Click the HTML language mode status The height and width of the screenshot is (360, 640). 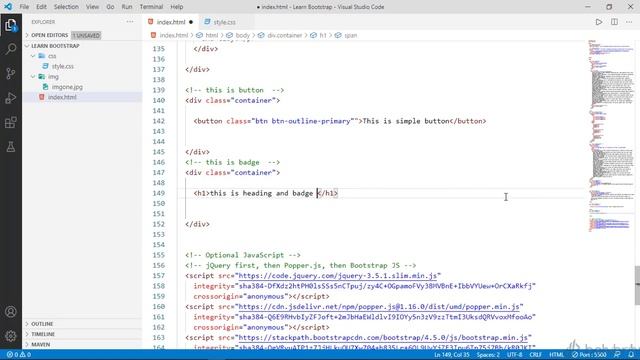[x=556, y=355]
